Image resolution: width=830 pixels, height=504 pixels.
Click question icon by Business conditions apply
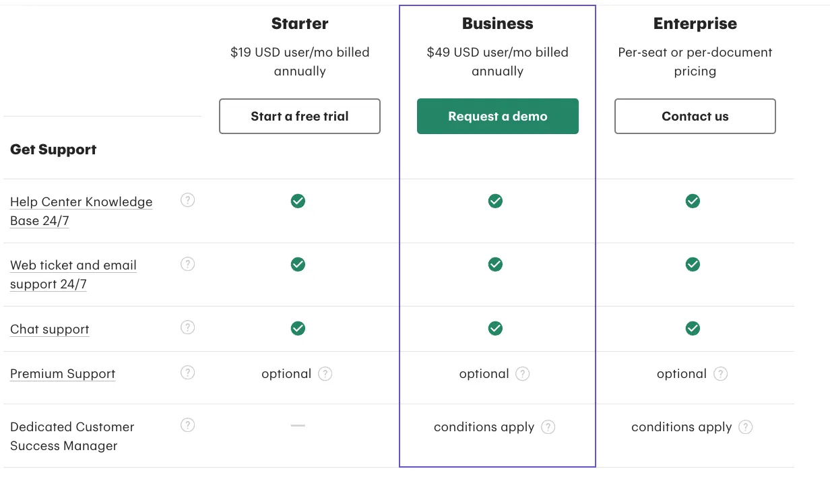tap(548, 427)
